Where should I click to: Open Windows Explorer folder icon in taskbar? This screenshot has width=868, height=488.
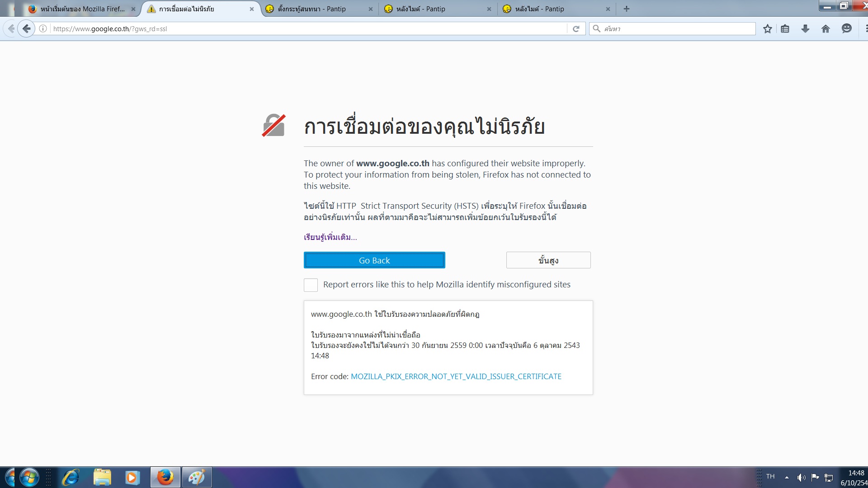point(102,477)
